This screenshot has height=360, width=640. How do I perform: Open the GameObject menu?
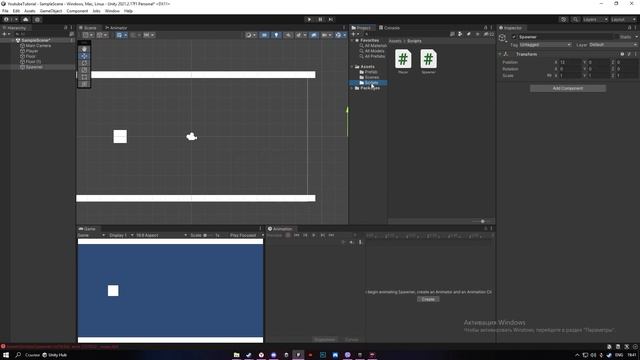51,11
